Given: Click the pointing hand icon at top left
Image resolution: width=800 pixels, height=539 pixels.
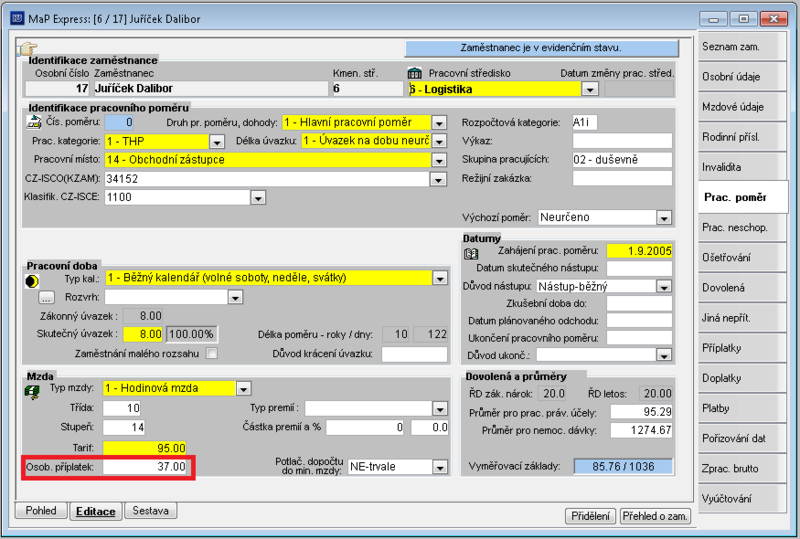Looking at the screenshot, I should (x=28, y=49).
